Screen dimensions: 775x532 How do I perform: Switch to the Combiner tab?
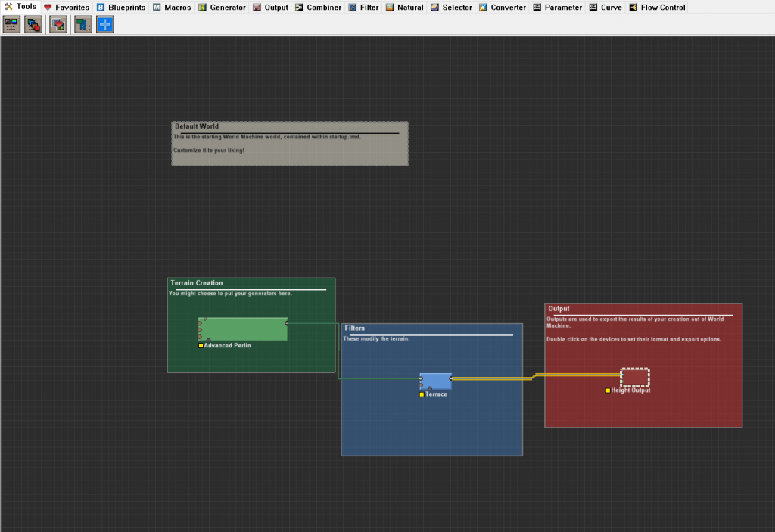point(318,7)
